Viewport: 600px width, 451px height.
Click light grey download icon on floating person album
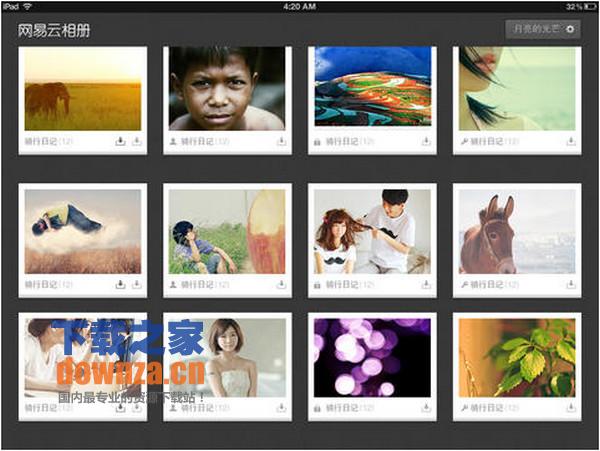tap(137, 285)
